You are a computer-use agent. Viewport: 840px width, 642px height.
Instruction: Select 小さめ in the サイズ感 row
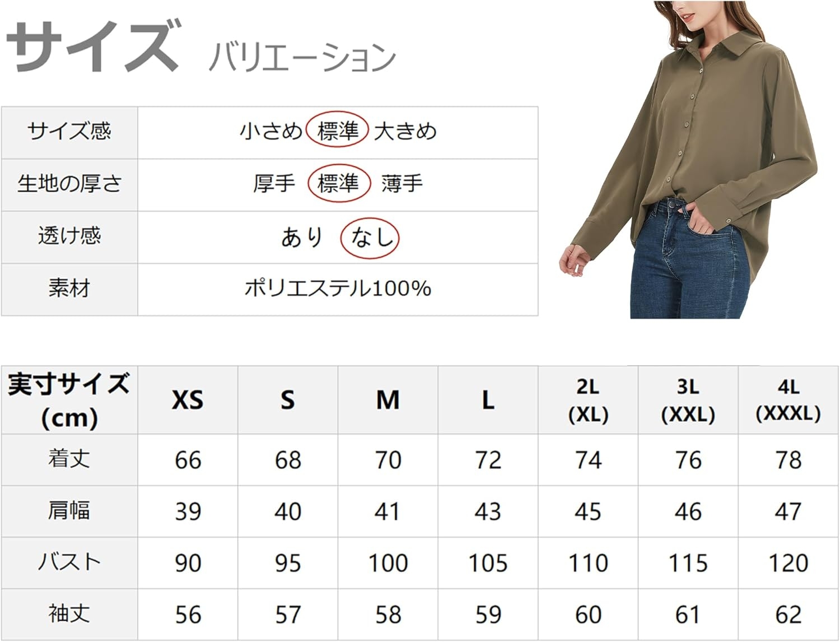(x=271, y=132)
